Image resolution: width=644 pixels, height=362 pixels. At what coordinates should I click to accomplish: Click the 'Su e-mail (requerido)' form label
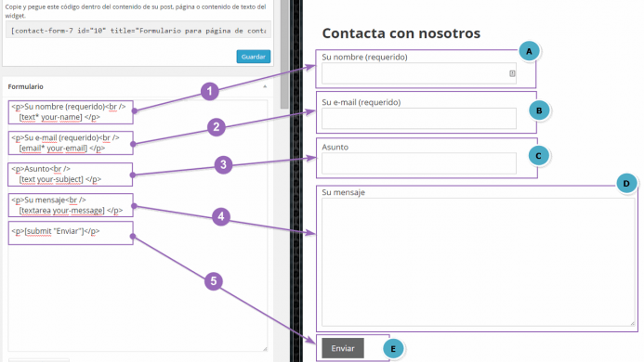coord(361,102)
